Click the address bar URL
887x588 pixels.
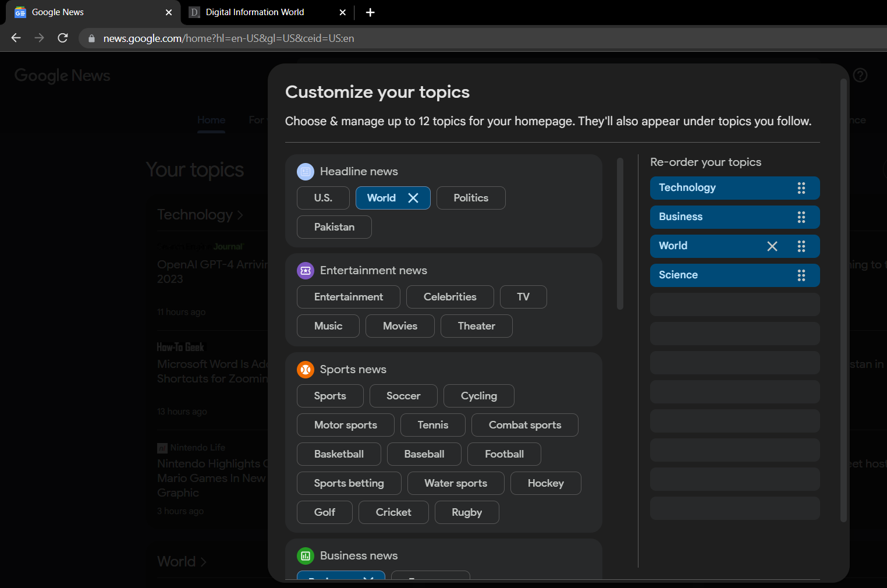click(228, 38)
